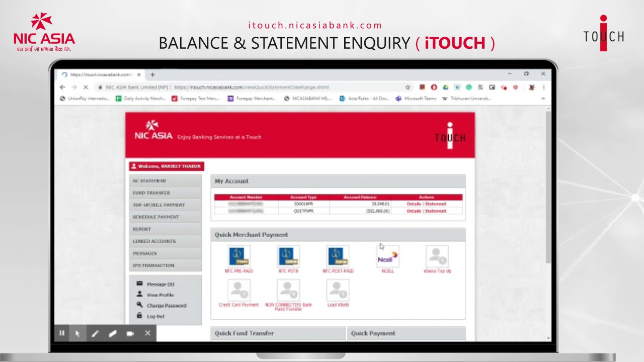The image size is (644, 362).
Task: Select the cursor pointer recording tool
Action: click(77, 333)
